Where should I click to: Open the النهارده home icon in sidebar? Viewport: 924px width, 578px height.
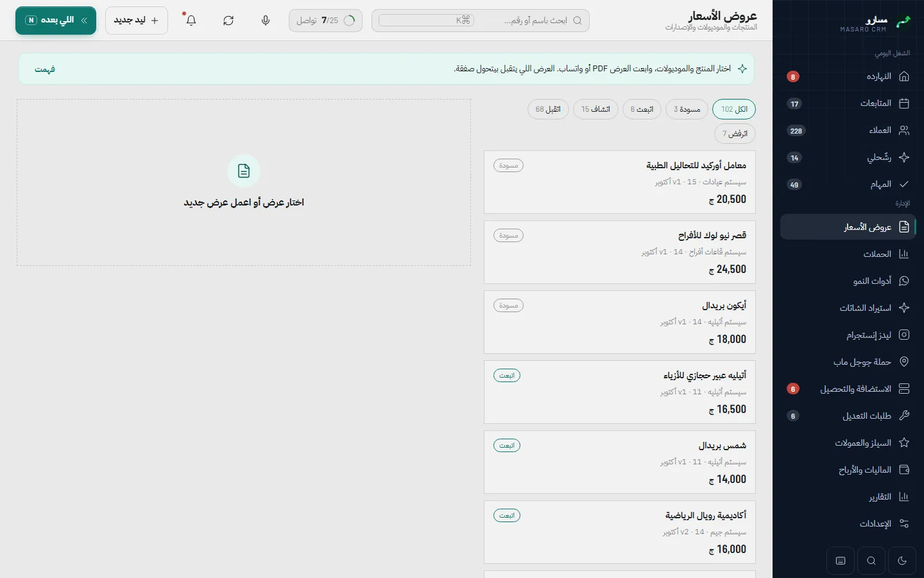pos(904,76)
